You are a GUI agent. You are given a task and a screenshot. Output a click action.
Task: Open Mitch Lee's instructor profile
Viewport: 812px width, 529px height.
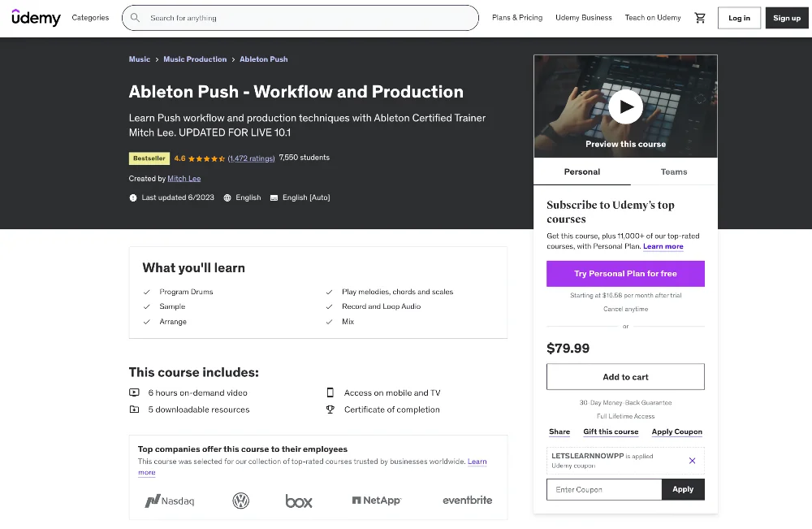click(x=184, y=178)
